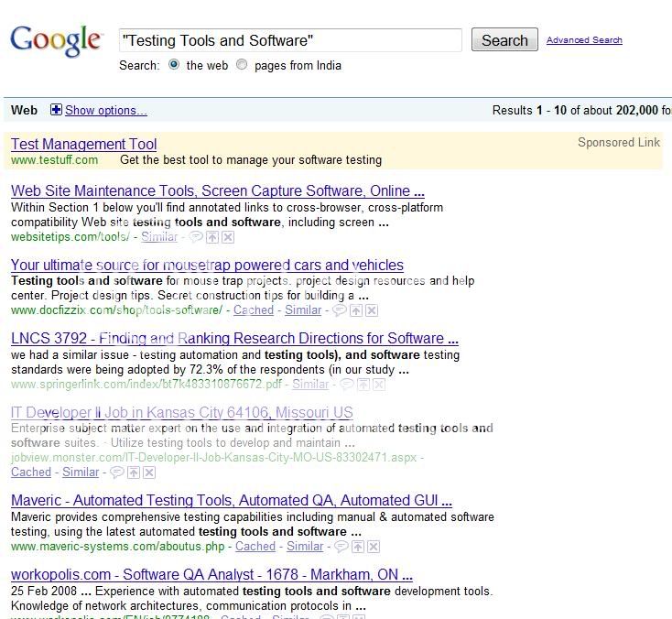Remove the docfizzix.com result with X icon
The width and height of the screenshot is (672, 619).
tap(372, 310)
